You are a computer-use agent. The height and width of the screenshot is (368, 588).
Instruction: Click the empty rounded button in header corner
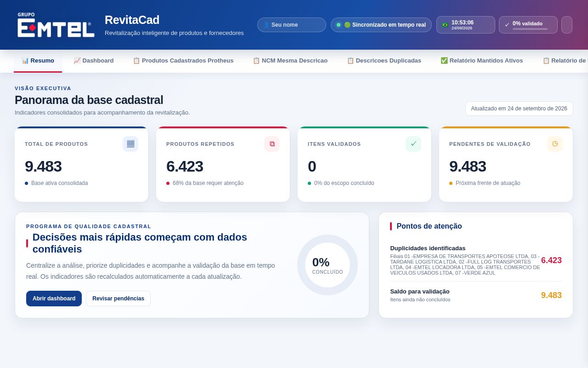click(x=567, y=25)
